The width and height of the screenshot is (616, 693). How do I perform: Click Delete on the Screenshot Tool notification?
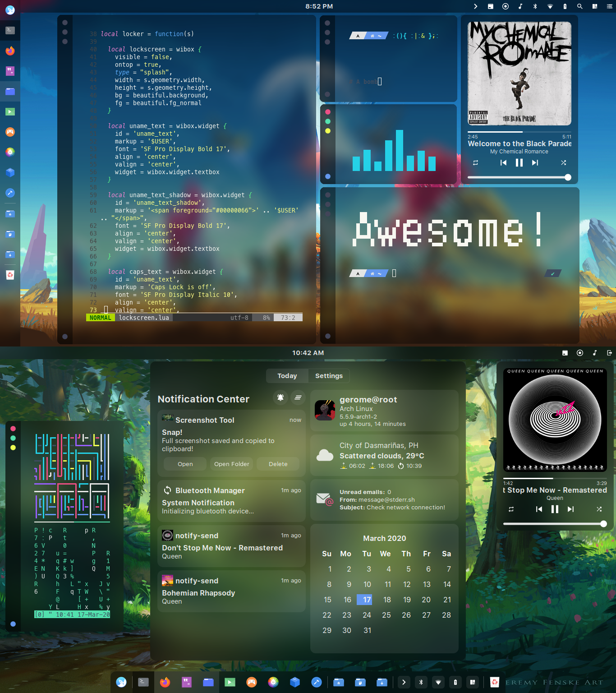(278, 464)
